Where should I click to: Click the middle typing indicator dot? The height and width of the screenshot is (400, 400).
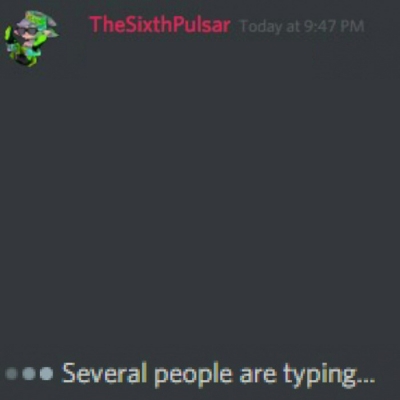click(29, 373)
